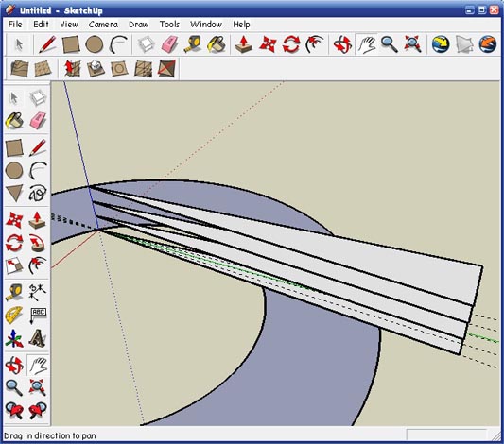This screenshot has width=504, height=444.
Task: Open the Window menu
Action: (x=206, y=25)
